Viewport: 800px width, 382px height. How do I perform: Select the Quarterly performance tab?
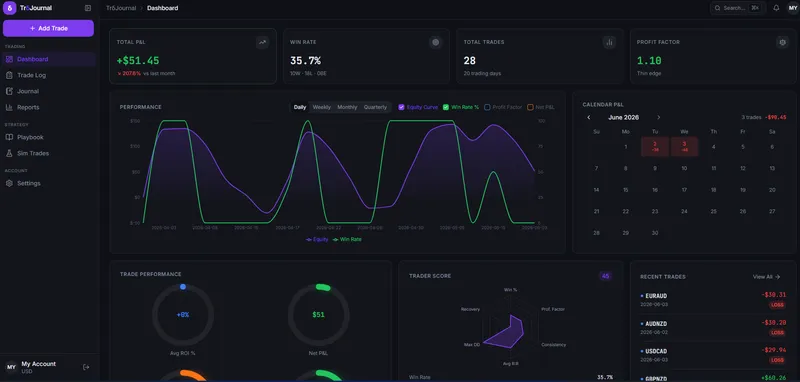(375, 108)
